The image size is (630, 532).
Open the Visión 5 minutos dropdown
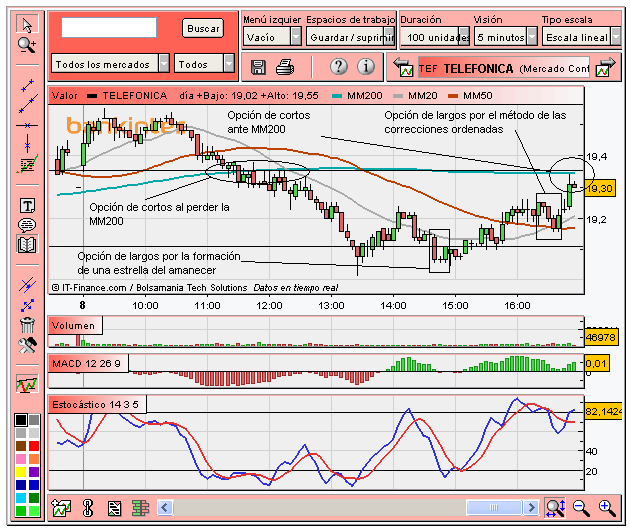coord(505,37)
